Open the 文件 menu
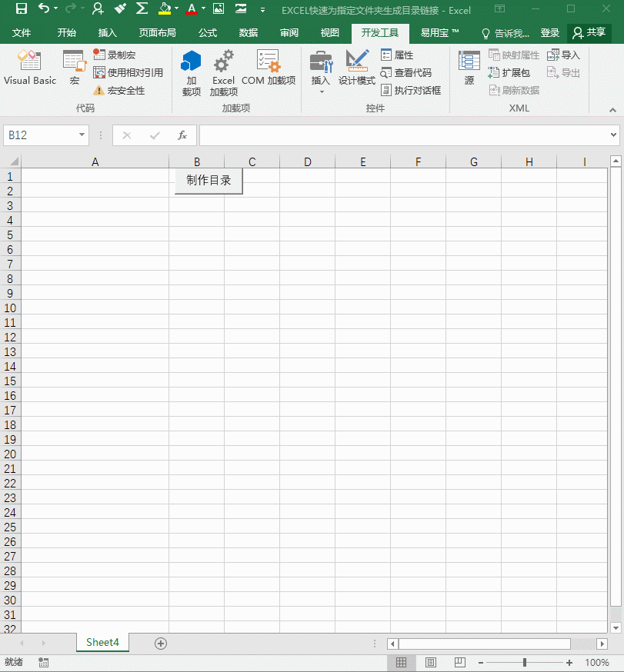This screenshot has height=672, width=624. pyautogui.click(x=22, y=32)
